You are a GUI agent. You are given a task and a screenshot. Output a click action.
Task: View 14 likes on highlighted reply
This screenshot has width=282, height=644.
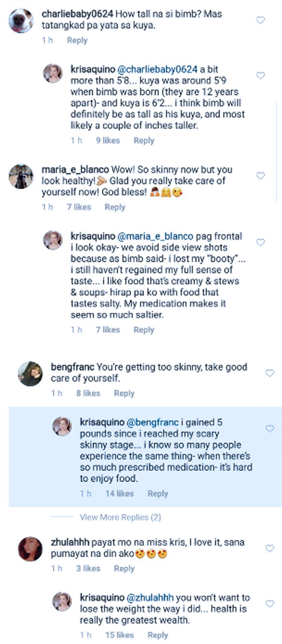click(x=119, y=493)
